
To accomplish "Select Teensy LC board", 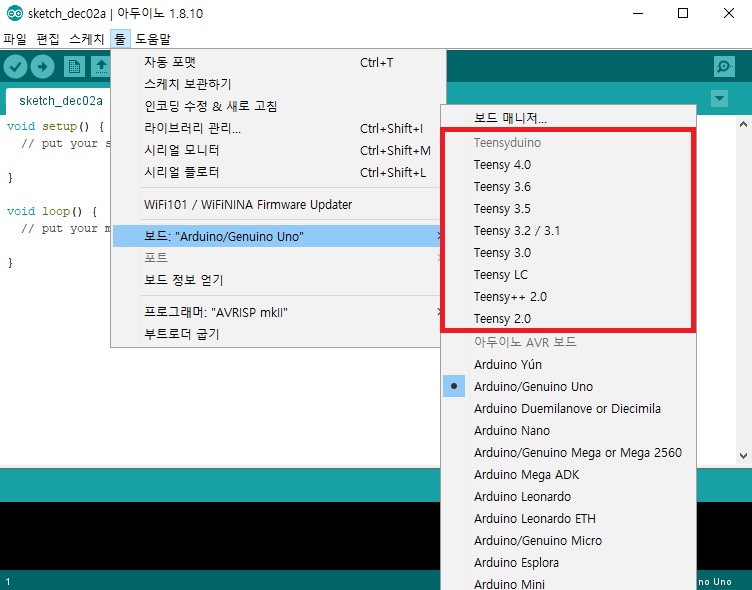I will point(568,275).
